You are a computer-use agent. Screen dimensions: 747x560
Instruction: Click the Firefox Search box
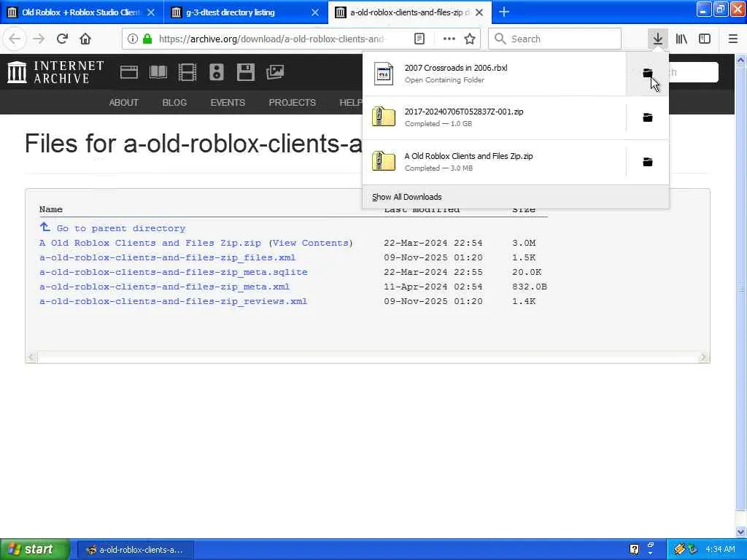coord(555,39)
